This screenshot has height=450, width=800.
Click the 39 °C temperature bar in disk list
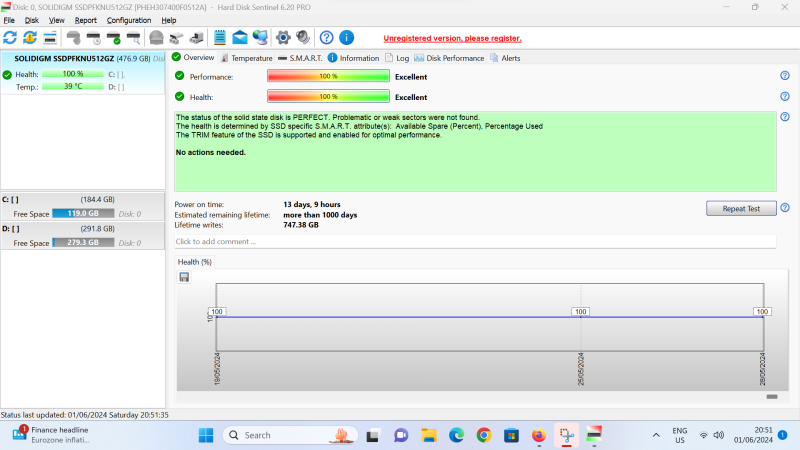click(x=73, y=86)
